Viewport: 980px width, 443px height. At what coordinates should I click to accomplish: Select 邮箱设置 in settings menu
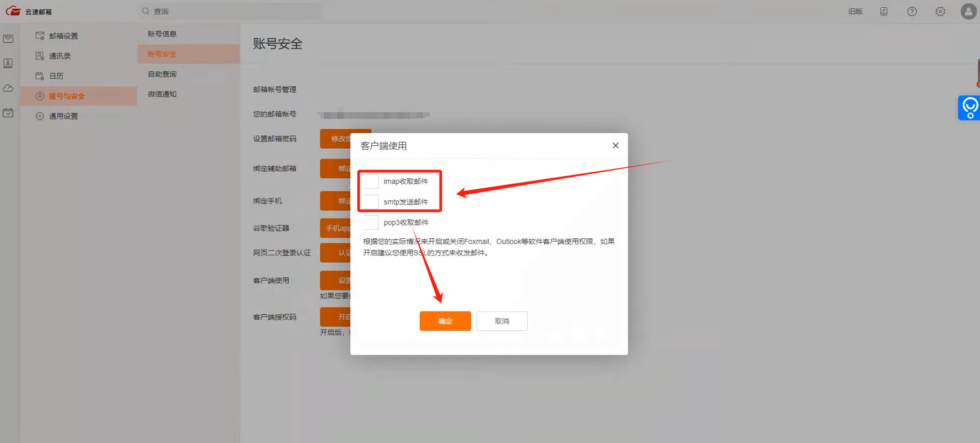pyautogui.click(x=79, y=36)
